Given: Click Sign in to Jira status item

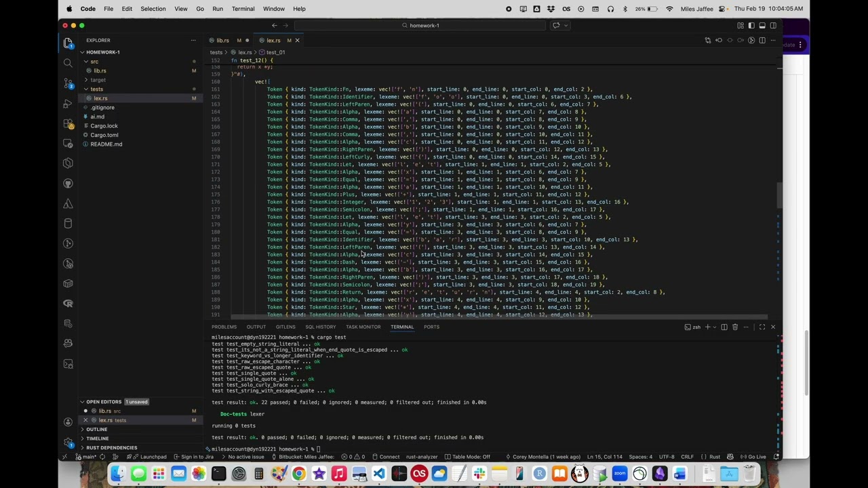Looking at the screenshot, I should 194,457.
